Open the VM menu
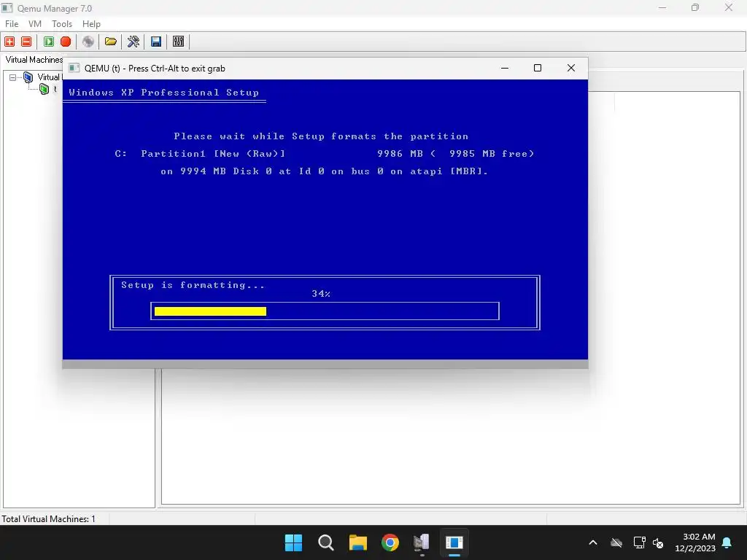The image size is (747, 560). coord(35,24)
